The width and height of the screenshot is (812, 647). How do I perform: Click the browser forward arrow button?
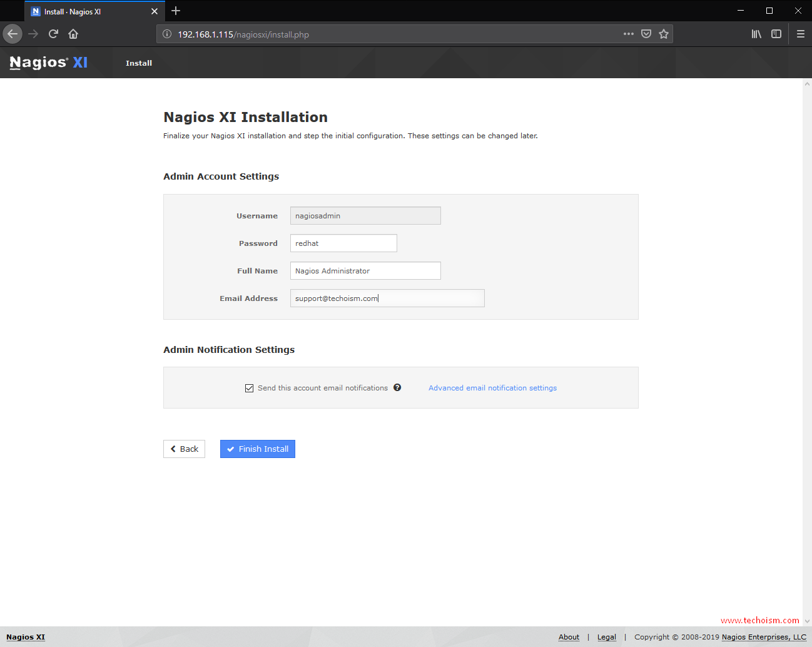(33, 34)
